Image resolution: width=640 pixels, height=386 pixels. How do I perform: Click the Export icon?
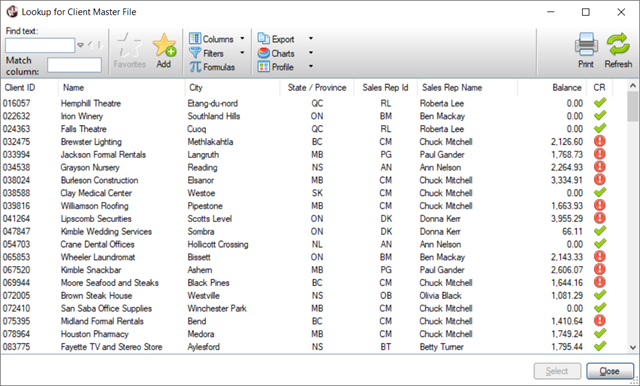pos(264,39)
